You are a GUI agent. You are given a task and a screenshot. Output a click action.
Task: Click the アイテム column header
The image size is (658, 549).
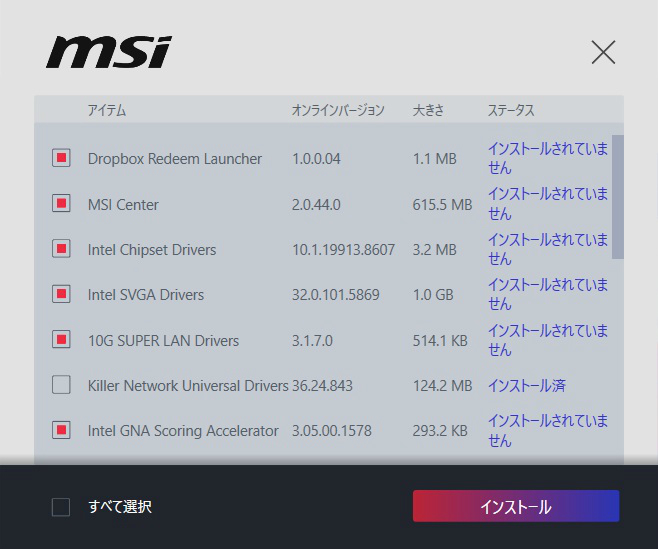pyautogui.click(x=107, y=110)
